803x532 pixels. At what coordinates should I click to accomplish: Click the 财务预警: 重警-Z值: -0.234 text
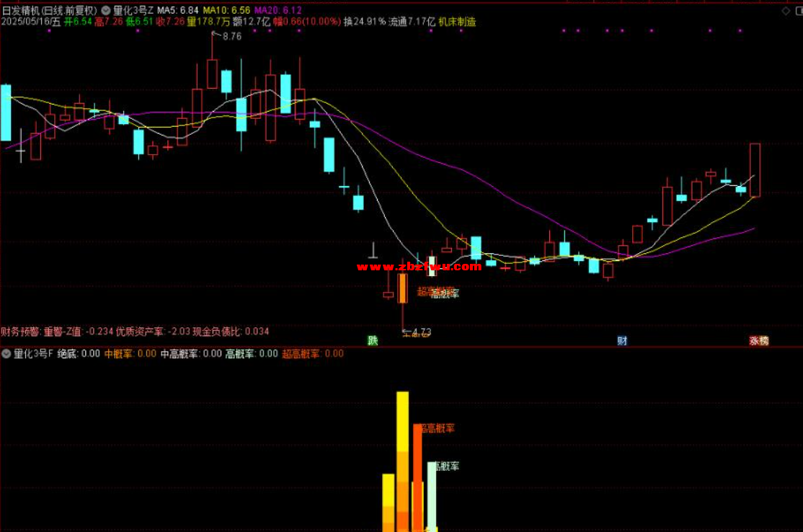57,332
